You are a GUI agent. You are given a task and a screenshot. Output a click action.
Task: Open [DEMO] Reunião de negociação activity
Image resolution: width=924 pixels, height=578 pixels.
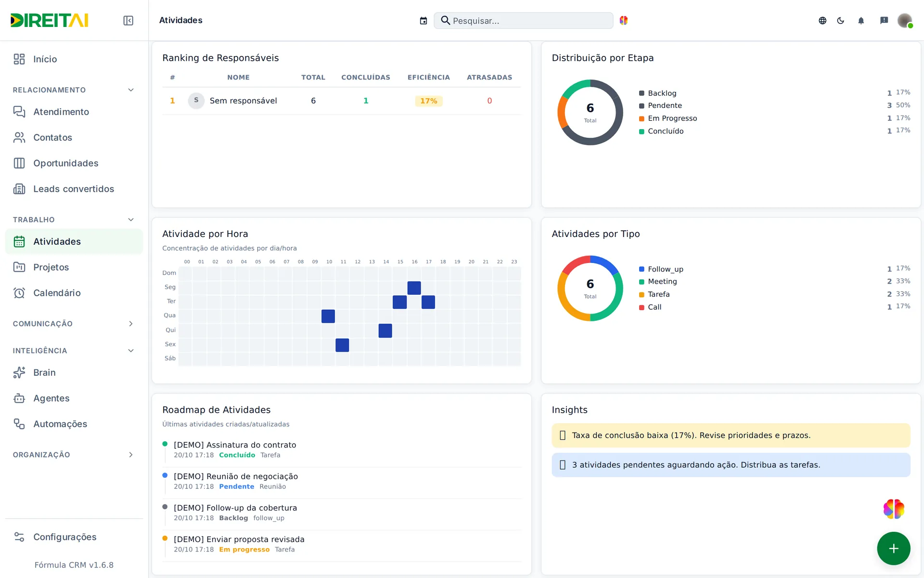[x=236, y=476]
